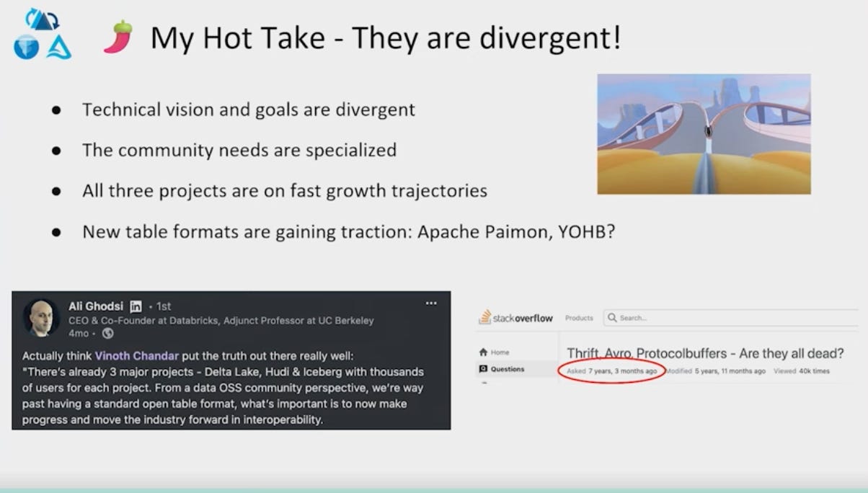Image resolution: width=868 pixels, height=493 pixels.
Task: Click 'Modified 5 years, 11 months ago' text
Action: [715, 371]
